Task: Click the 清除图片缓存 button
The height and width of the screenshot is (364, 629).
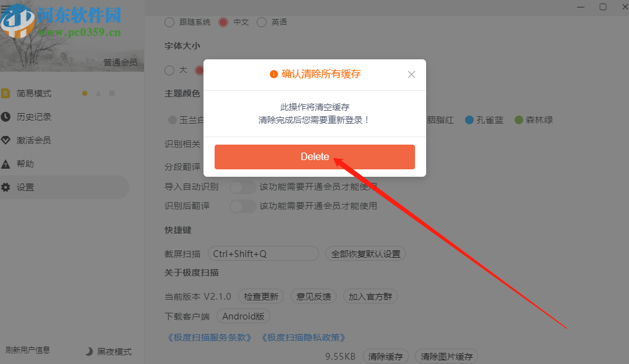Action: (x=447, y=356)
